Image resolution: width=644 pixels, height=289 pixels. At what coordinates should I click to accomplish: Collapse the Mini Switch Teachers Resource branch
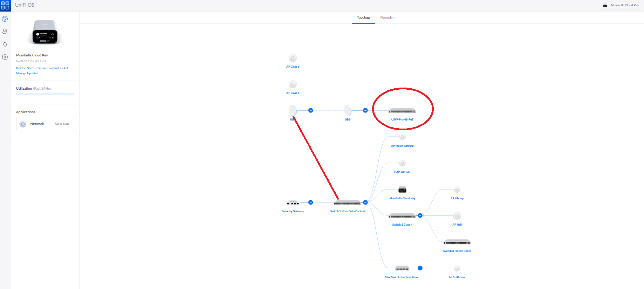point(420,268)
